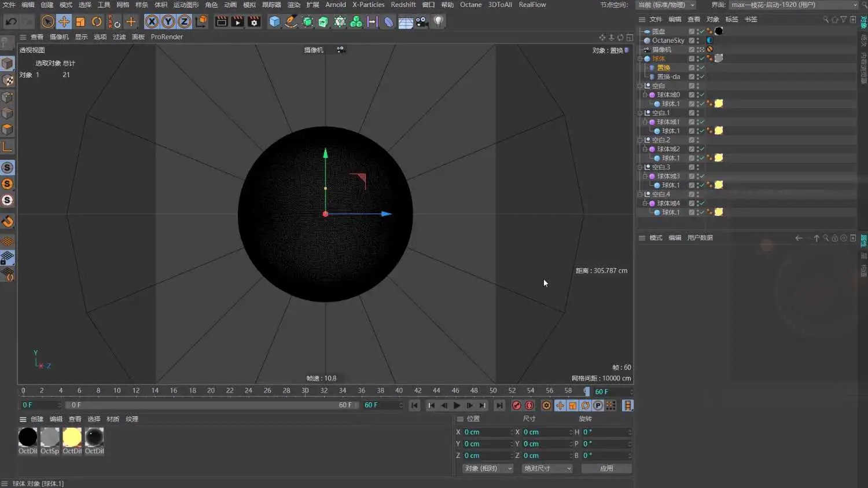The height and width of the screenshot is (488, 868).
Task: Step to next frame
Action: pyautogui.click(x=470, y=406)
